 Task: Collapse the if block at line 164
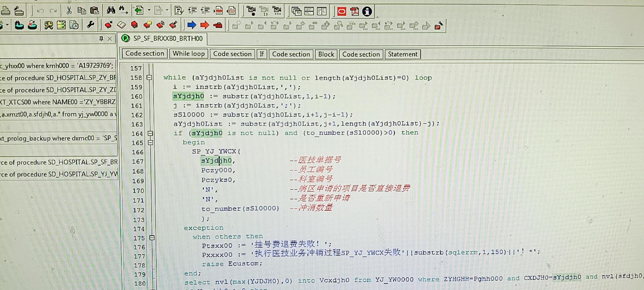(x=150, y=133)
